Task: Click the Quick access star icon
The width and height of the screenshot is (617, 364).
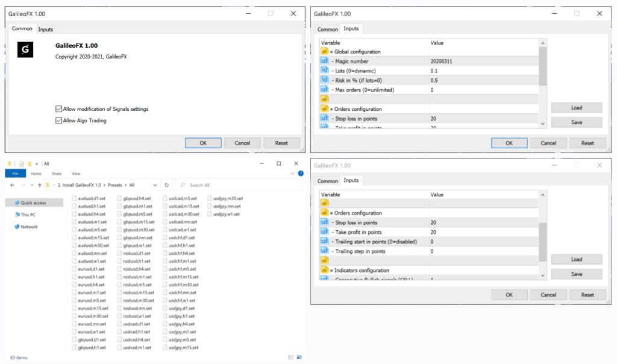Action: (x=17, y=202)
